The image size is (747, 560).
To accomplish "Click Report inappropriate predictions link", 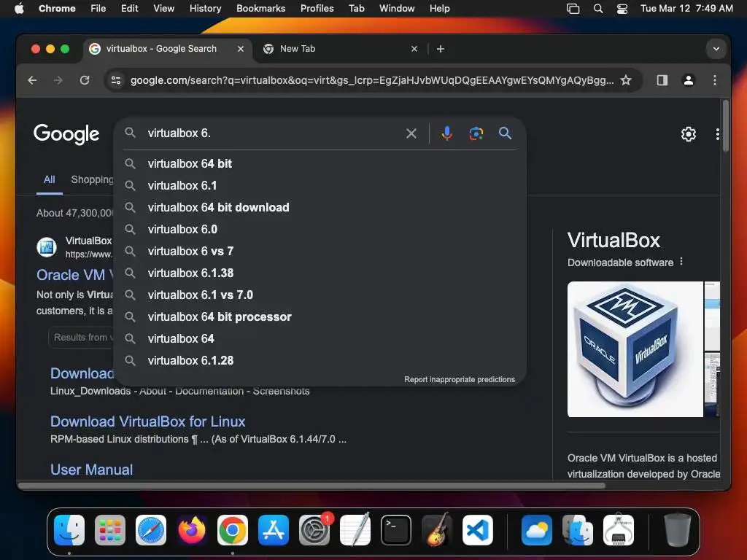I will tap(460, 379).
